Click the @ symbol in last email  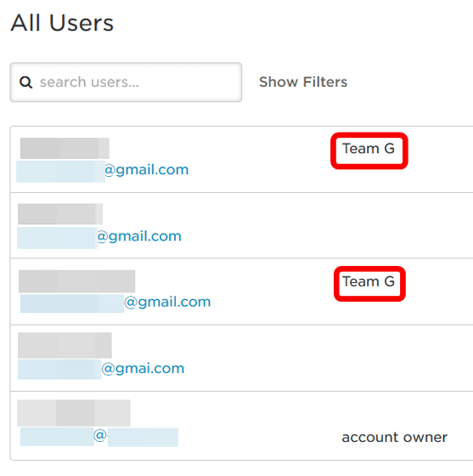tap(100, 435)
